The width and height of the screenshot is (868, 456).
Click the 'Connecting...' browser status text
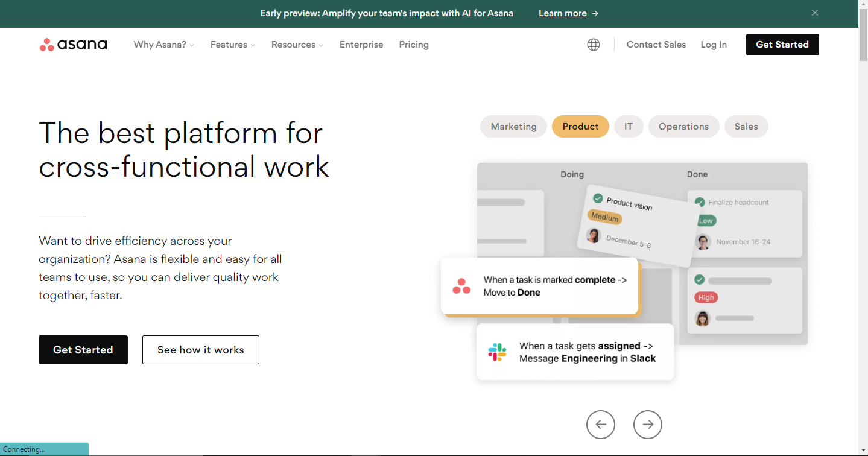(x=24, y=449)
